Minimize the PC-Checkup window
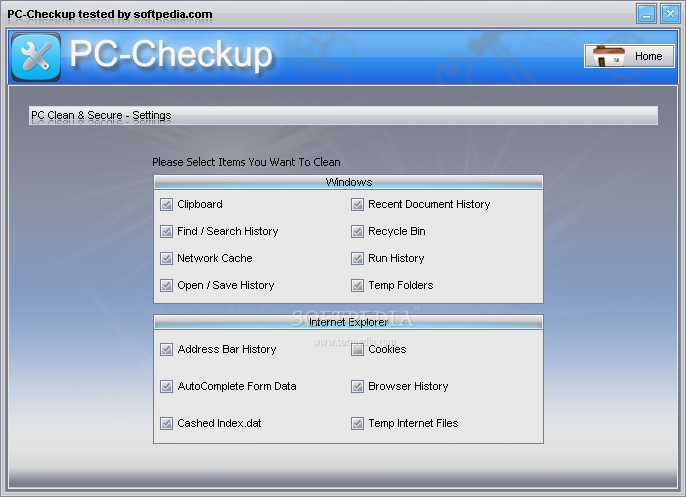The height and width of the screenshot is (497, 686). pyautogui.click(x=646, y=14)
